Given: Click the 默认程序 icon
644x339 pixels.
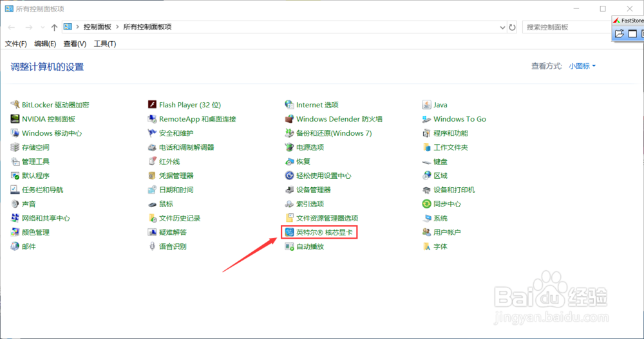Looking at the screenshot, I should pyautogui.click(x=15, y=176).
